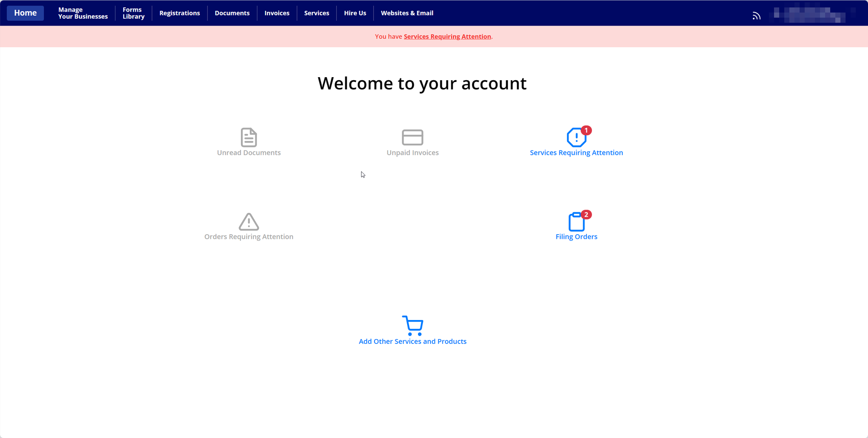
Task: Open the Unread Documents page icon
Action: tap(249, 137)
